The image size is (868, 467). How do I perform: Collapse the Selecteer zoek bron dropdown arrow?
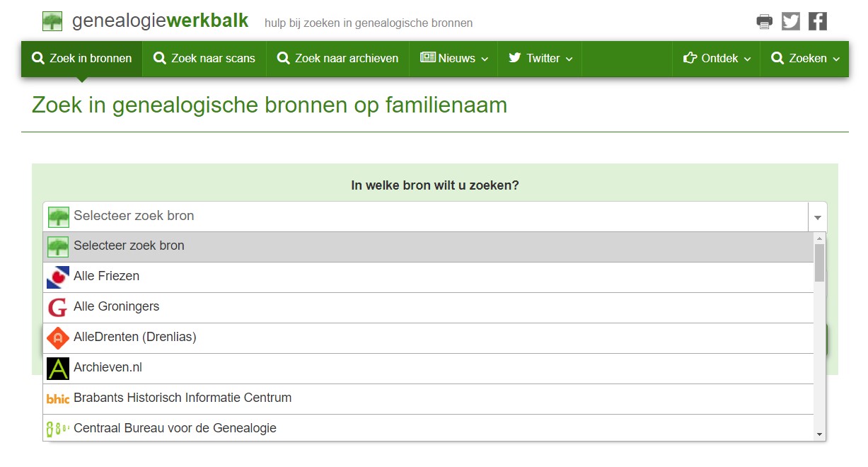[817, 217]
